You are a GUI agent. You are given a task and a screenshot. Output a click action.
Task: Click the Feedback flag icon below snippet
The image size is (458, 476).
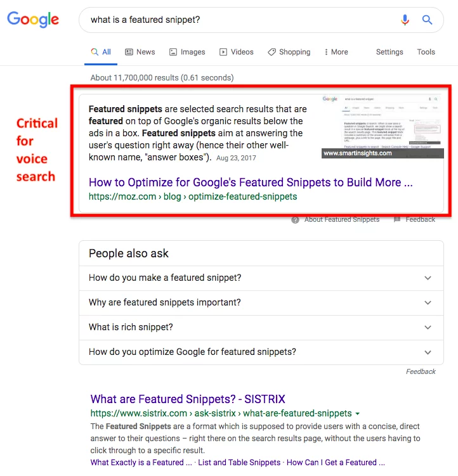pos(397,219)
